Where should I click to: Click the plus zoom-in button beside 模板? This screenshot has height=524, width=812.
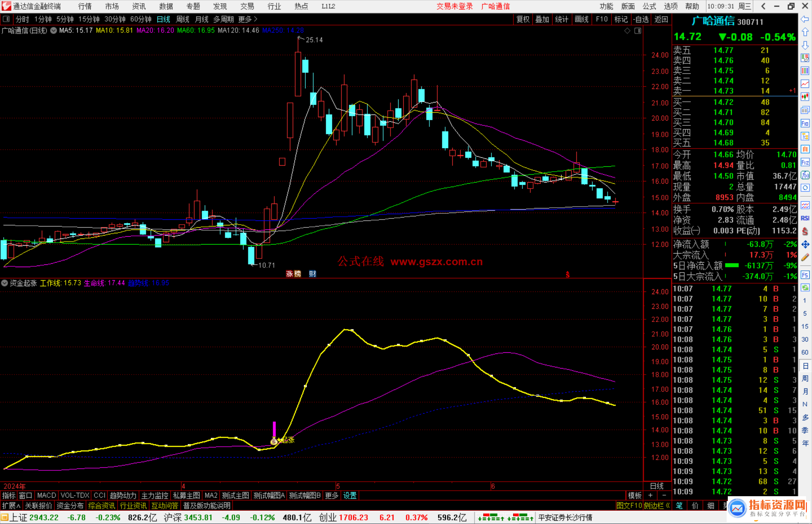pyautogui.click(x=650, y=495)
